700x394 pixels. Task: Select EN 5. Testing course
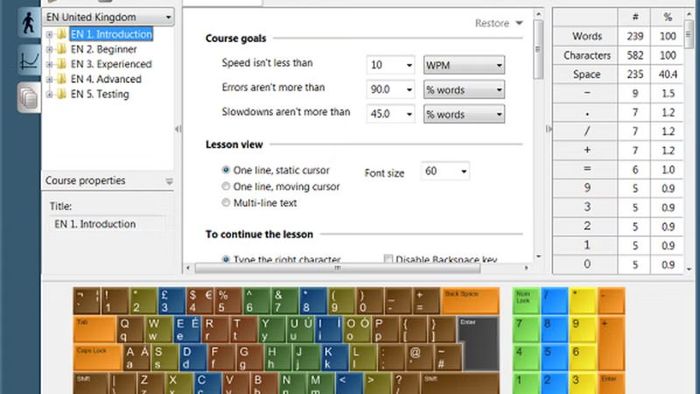click(100, 94)
